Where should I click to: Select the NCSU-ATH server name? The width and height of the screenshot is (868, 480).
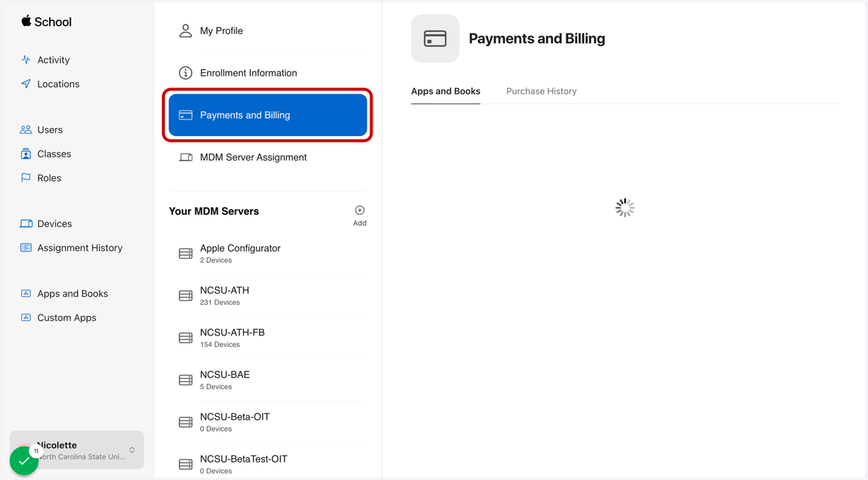click(225, 291)
